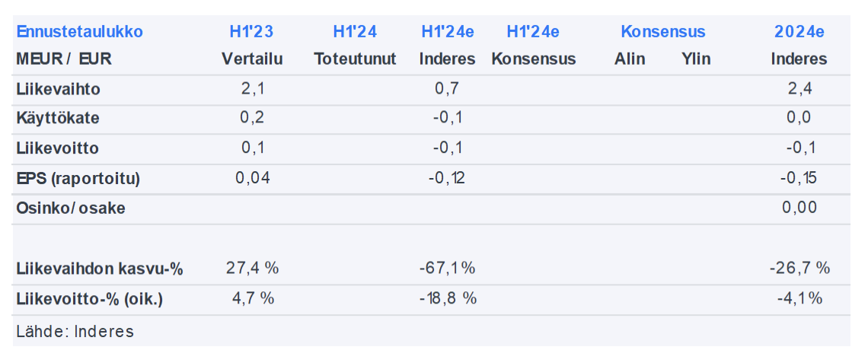Click the 27,4 % growth value

coord(252,269)
